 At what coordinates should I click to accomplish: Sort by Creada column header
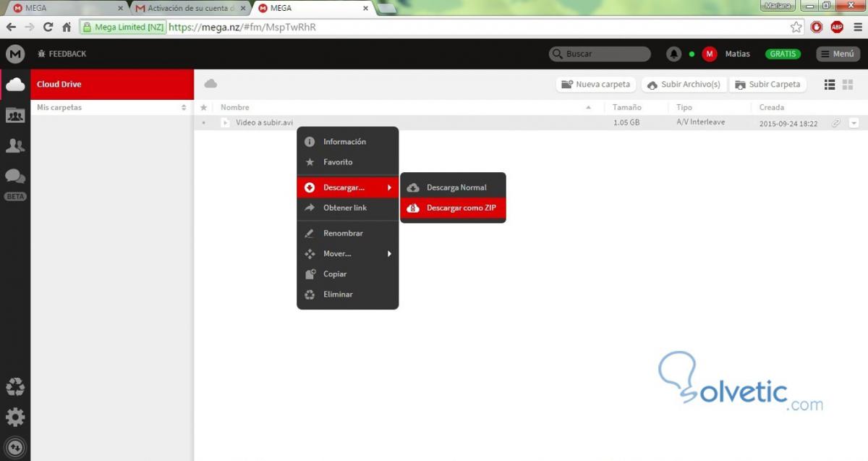772,107
